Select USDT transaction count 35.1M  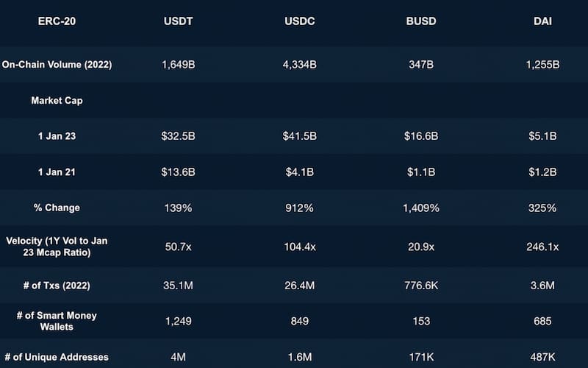tap(177, 283)
